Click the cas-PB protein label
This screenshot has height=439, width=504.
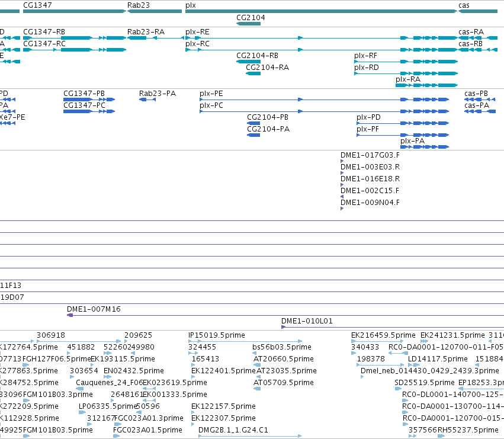pos(476,94)
